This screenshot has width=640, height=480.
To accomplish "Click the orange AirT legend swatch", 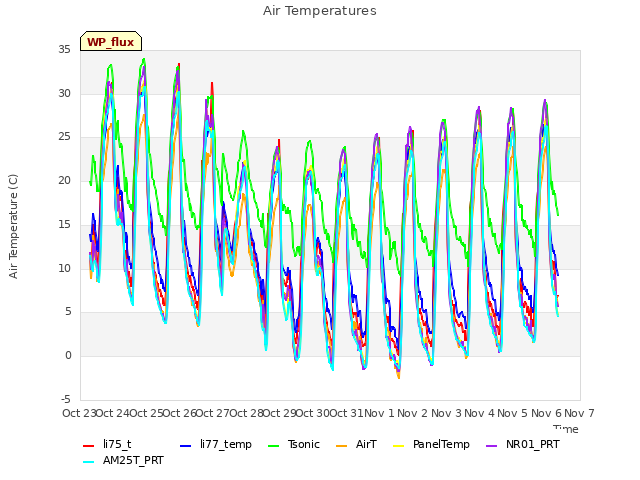I will click(x=342, y=446).
